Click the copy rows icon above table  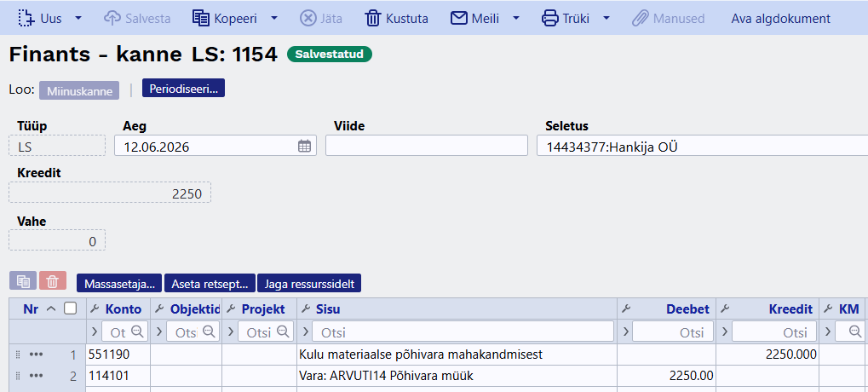[x=23, y=281]
